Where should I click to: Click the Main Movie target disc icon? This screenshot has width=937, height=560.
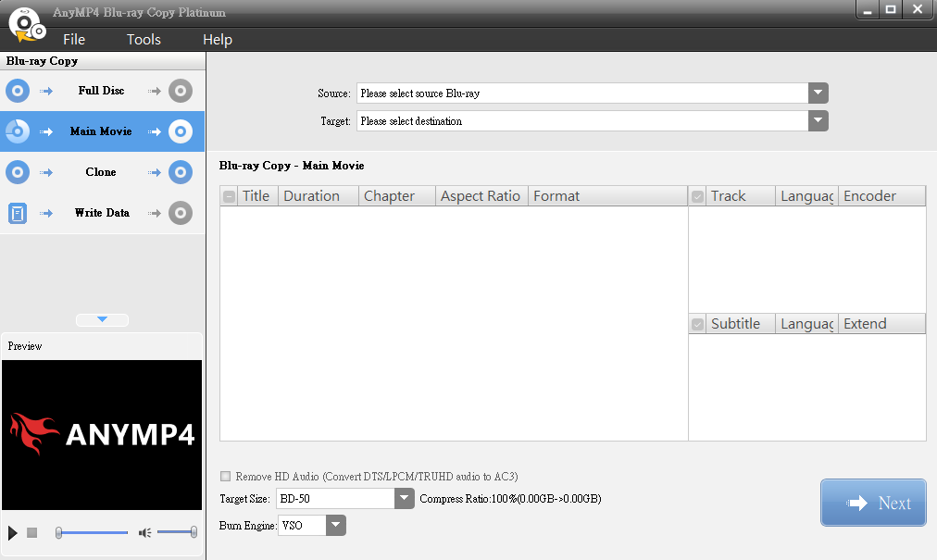pos(181,131)
